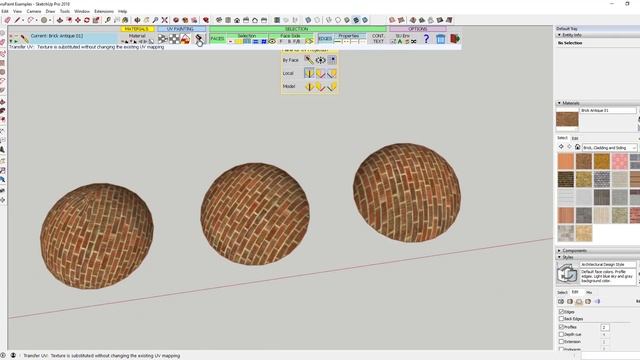640x360 pixels.
Task: Click the red exit door icon
Action: 455,38
